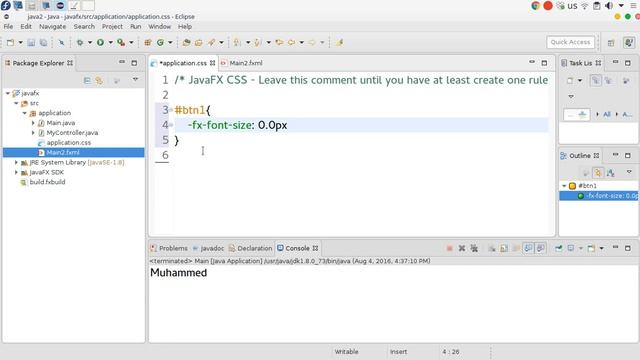Click Collapse All in Package Explorer
Screen dimensions: 640x360
pyautogui.click(x=87, y=80)
